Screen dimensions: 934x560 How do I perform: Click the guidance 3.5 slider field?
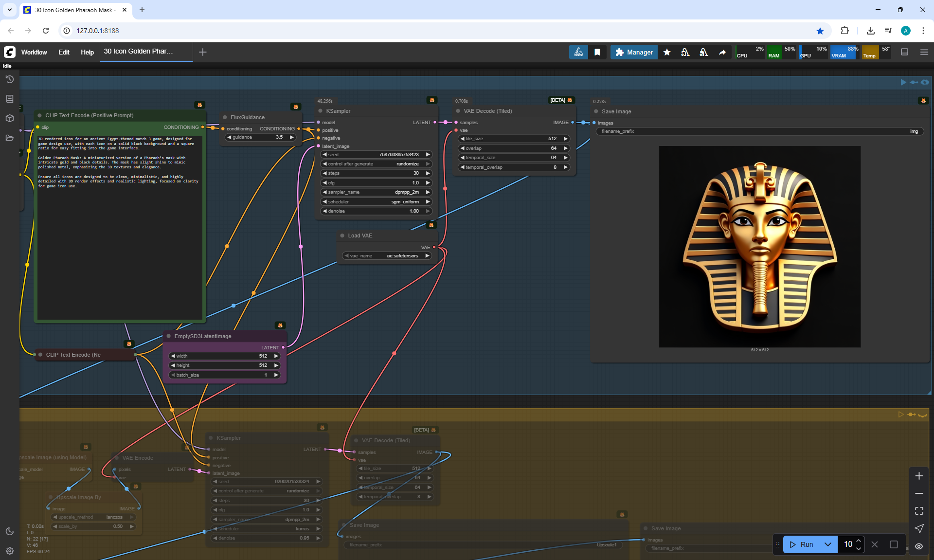(x=261, y=137)
